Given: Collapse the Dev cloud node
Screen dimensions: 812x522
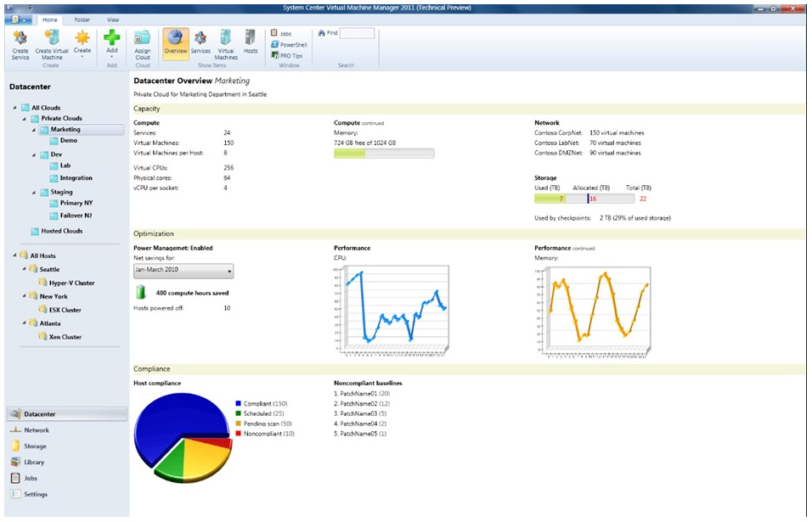Looking at the screenshot, I should 34,154.
